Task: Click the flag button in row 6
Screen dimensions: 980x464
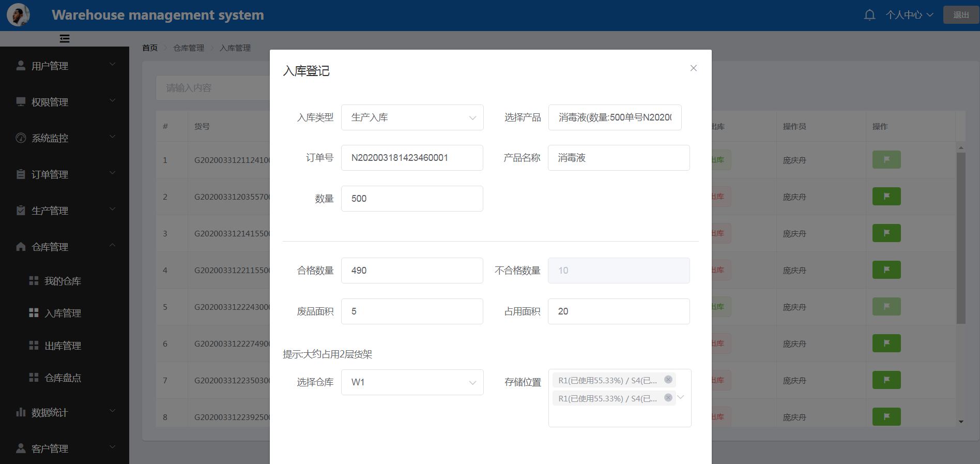Action: pos(886,343)
